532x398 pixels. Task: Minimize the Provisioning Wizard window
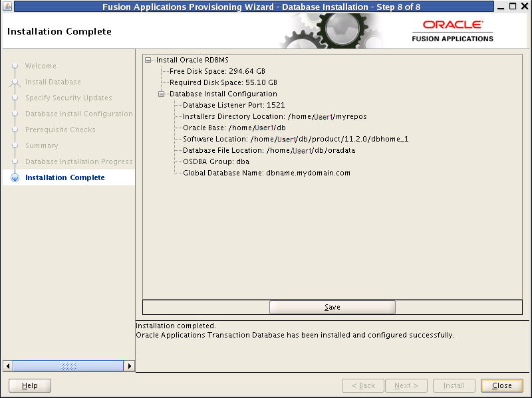pyautogui.click(x=501, y=7)
